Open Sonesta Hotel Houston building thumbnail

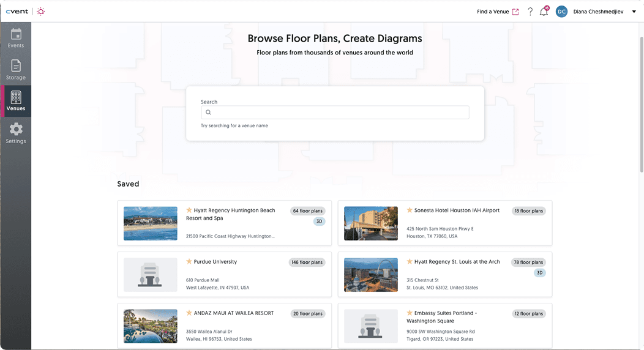[x=371, y=223]
